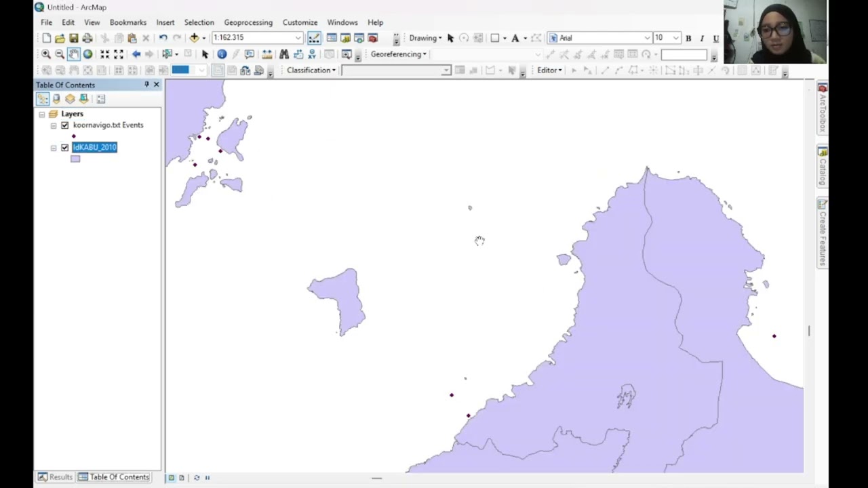Open the File menu
This screenshot has width=868, height=488.
(46, 22)
